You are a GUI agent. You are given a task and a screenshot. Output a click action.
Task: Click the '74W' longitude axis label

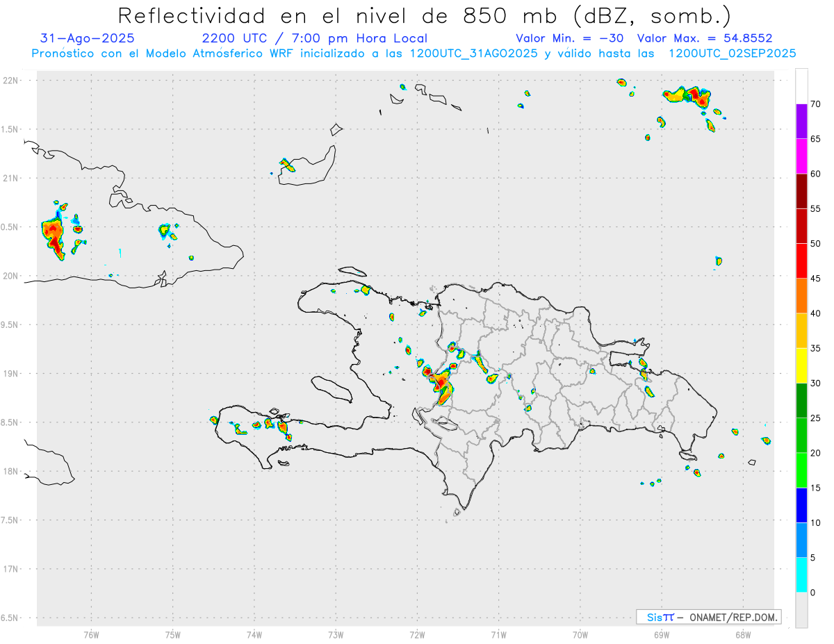point(254,634)
